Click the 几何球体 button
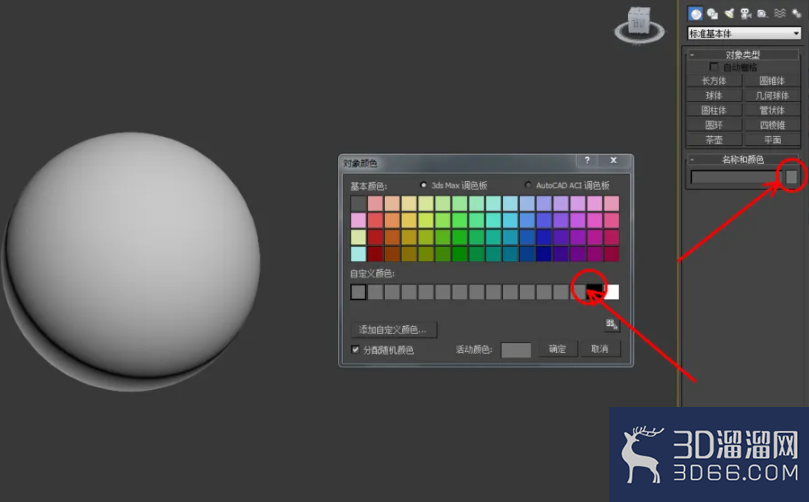This screenshot has height=502, width=809. (x=772, y=95)
